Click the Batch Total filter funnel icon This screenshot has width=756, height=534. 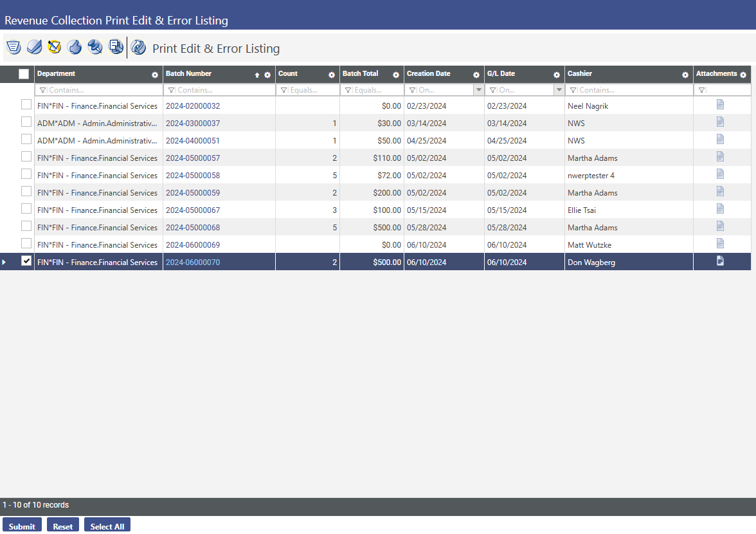(x=348, y=90)
